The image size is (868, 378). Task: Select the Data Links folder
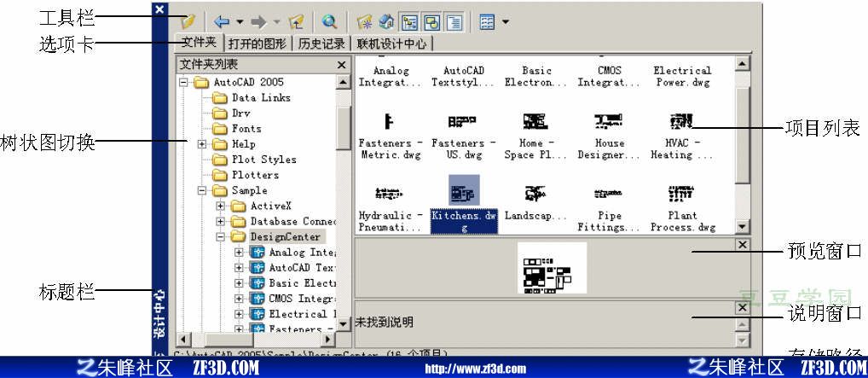click(x=261, y=97)
